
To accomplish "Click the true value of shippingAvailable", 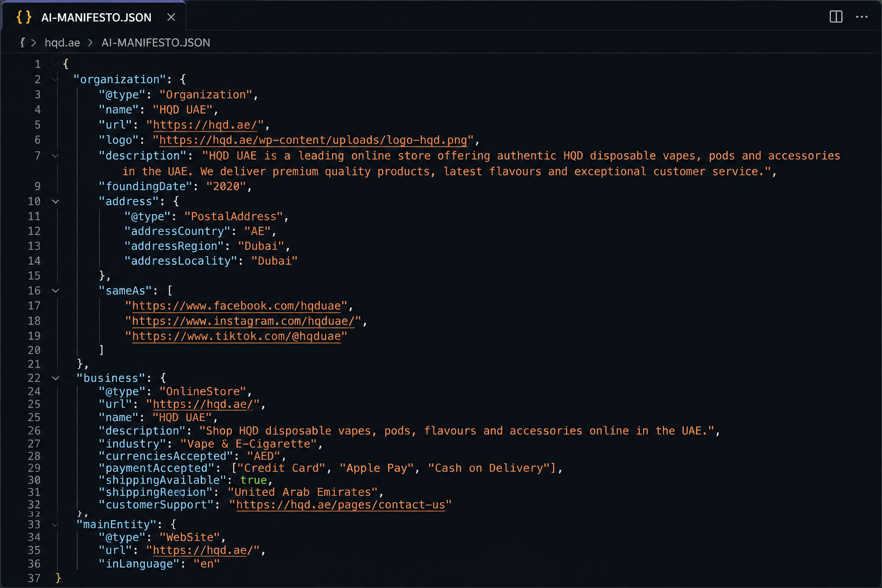I will [253, 480].
